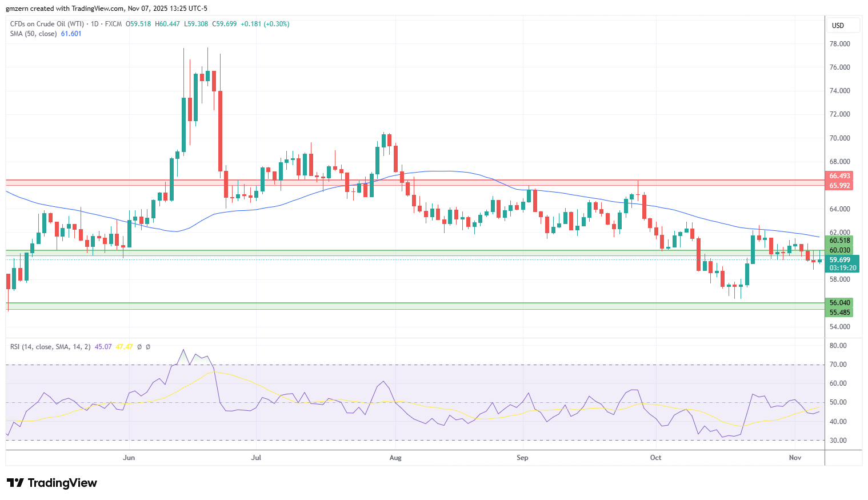Image resolution: width=868 pixels, height=500 pixels.
Task: Click the RSI value 45.07
Action: click(103, 347)
